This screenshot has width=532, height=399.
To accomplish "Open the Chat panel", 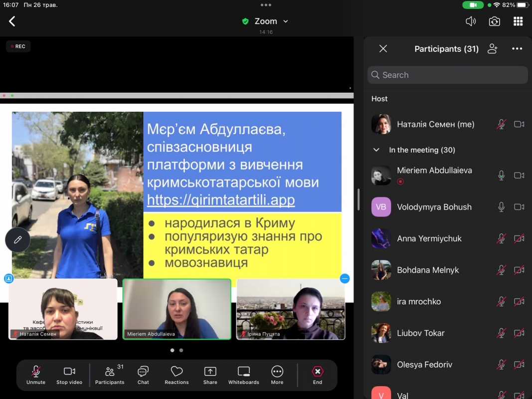I will click(143, 375).
